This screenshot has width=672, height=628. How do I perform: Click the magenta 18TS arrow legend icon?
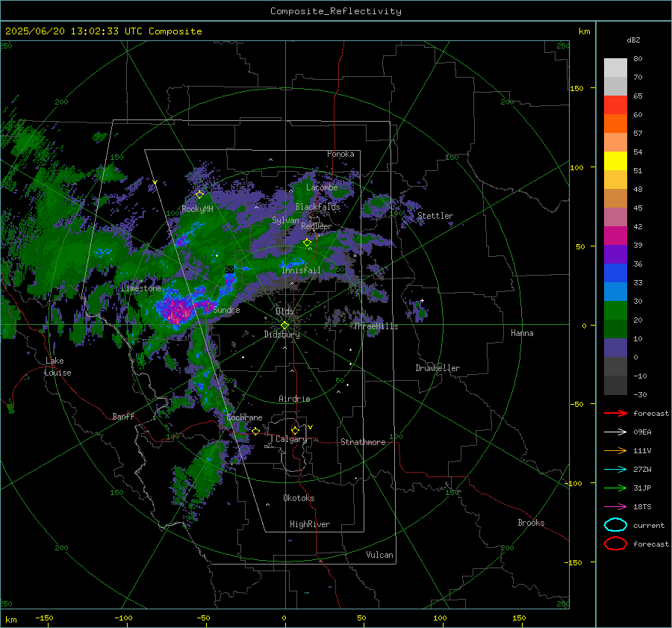pyautogui.click(x=615, y=507)
